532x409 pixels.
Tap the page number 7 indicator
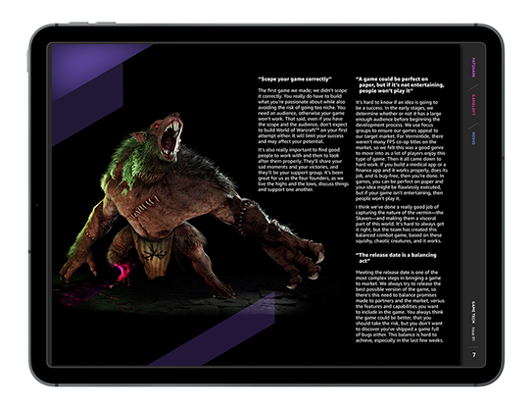point(474,355)
